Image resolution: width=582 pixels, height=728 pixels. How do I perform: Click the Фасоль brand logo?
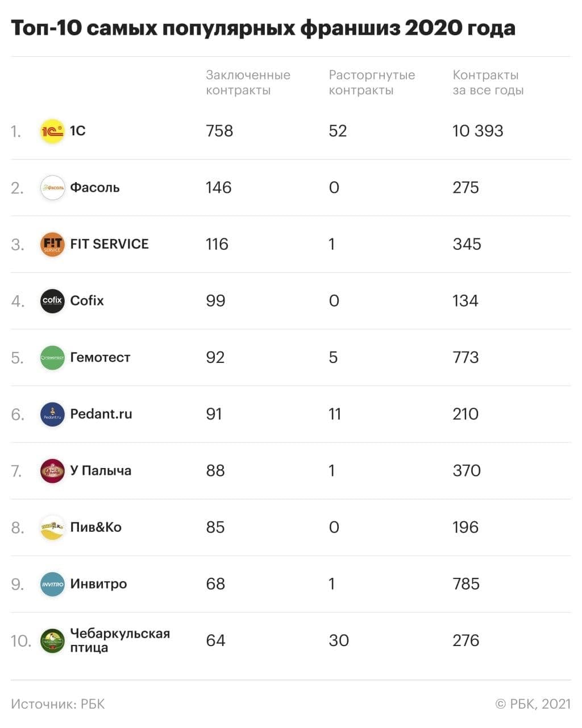click(x=52, y=188)
